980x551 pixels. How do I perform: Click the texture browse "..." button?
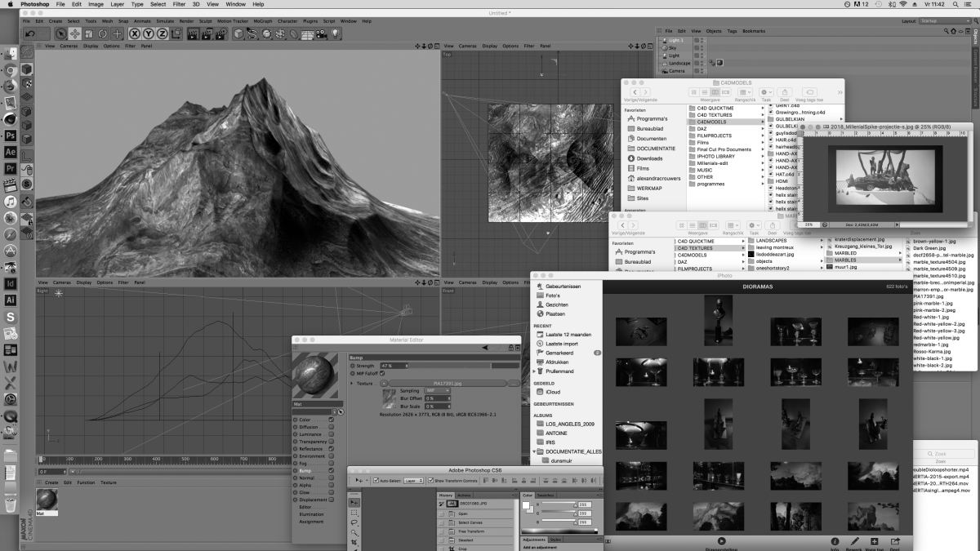click(514, 383)
